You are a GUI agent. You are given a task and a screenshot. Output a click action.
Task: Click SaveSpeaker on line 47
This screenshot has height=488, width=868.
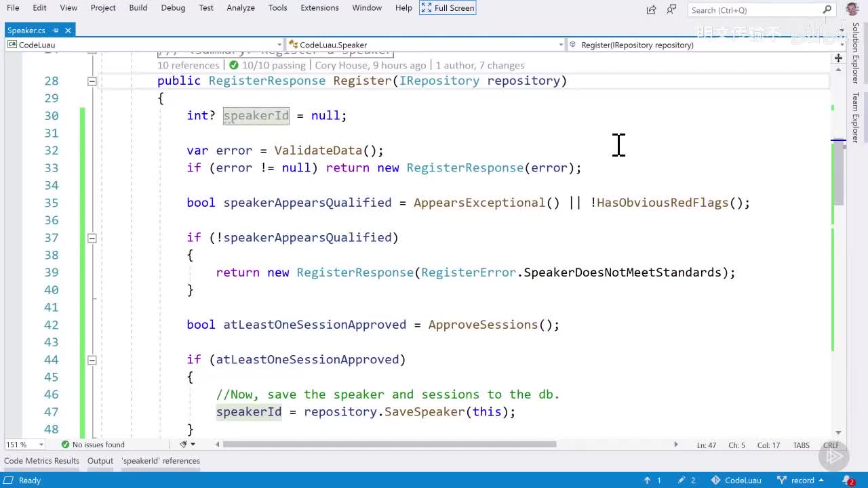coord(425,412)
